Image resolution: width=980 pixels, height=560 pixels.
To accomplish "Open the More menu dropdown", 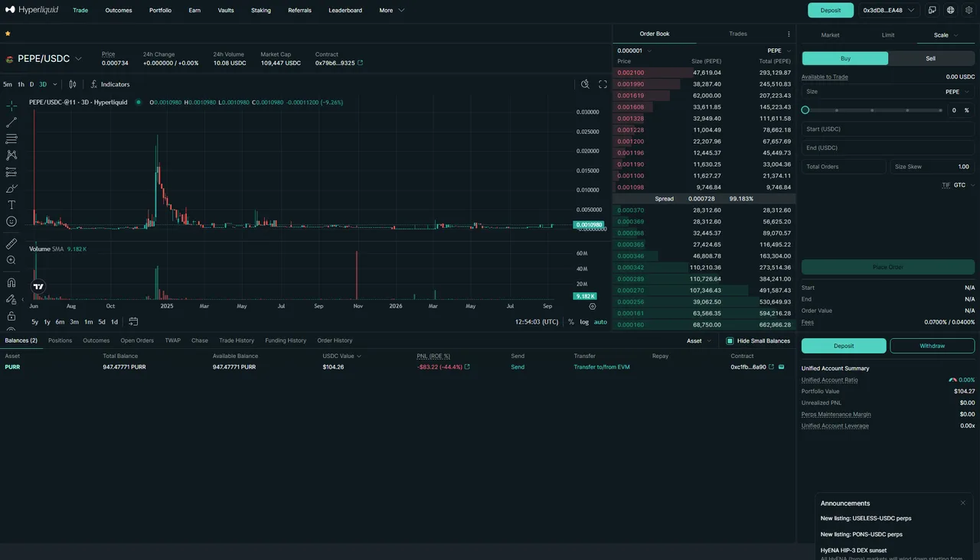I will 391,11.
